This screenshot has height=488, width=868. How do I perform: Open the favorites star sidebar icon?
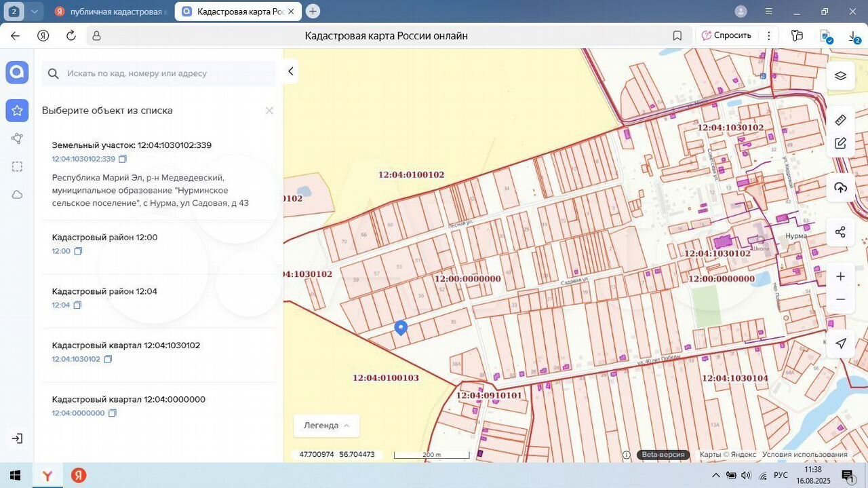pyautogui.click(x=17, y=110)
